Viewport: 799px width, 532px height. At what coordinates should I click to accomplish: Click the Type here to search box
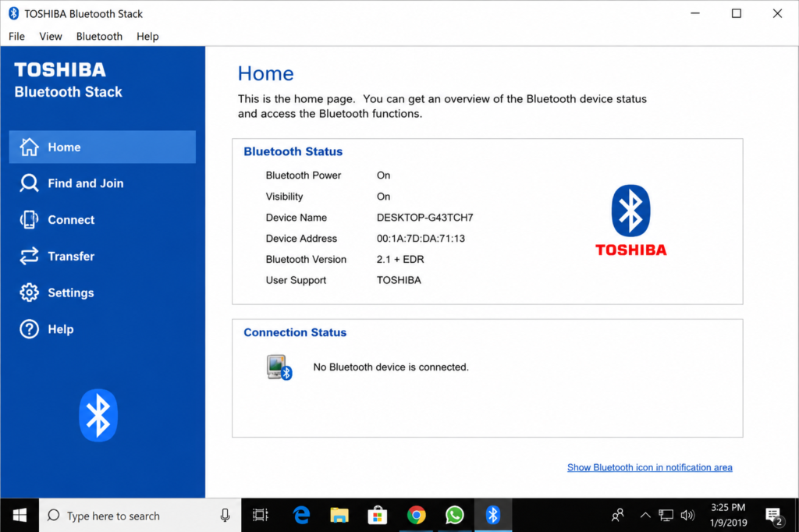click(x=140, y=515)
